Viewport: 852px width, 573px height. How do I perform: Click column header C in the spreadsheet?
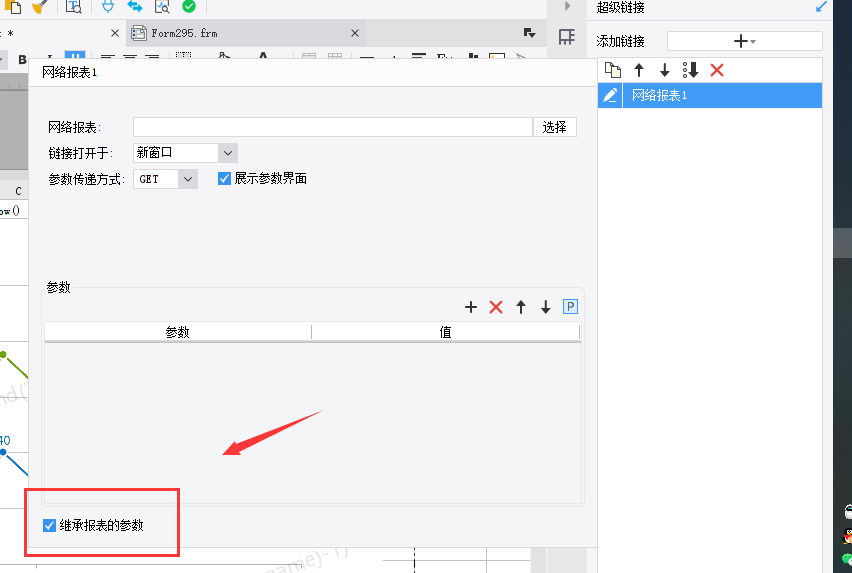(18, 191)
